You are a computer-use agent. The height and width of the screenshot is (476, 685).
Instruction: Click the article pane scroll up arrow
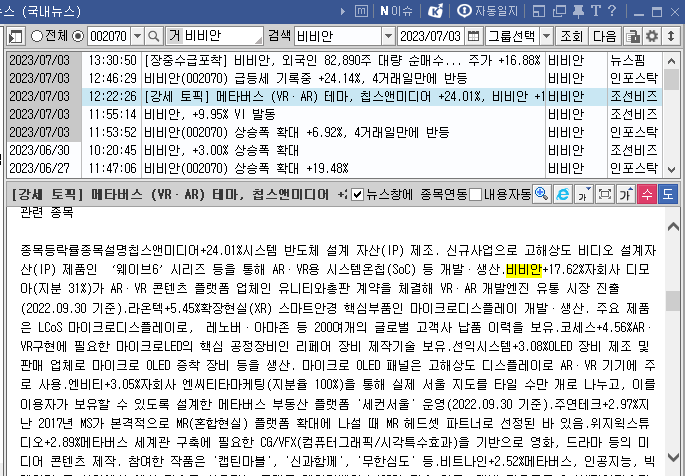coord(673,226)
